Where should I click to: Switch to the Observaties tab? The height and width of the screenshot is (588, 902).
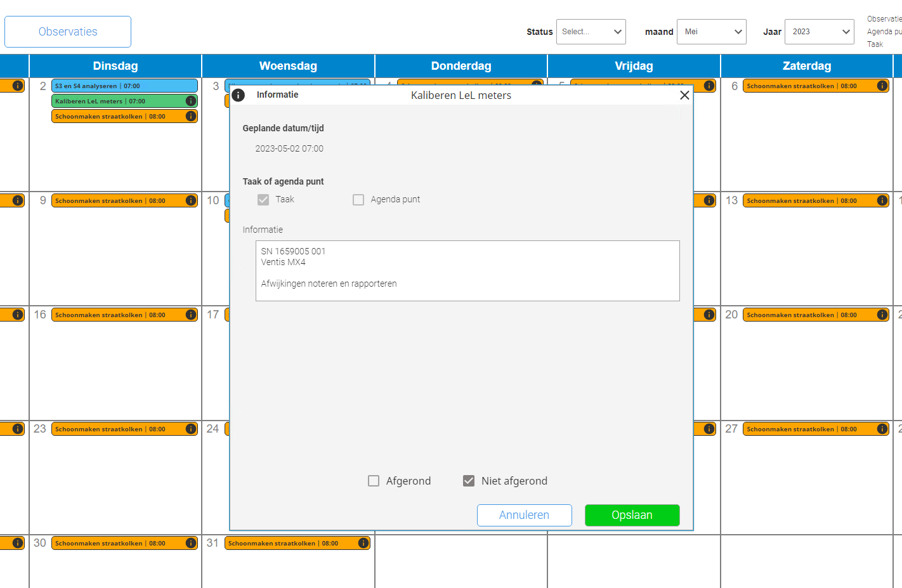pyautogui.click(x=68, y=32)
